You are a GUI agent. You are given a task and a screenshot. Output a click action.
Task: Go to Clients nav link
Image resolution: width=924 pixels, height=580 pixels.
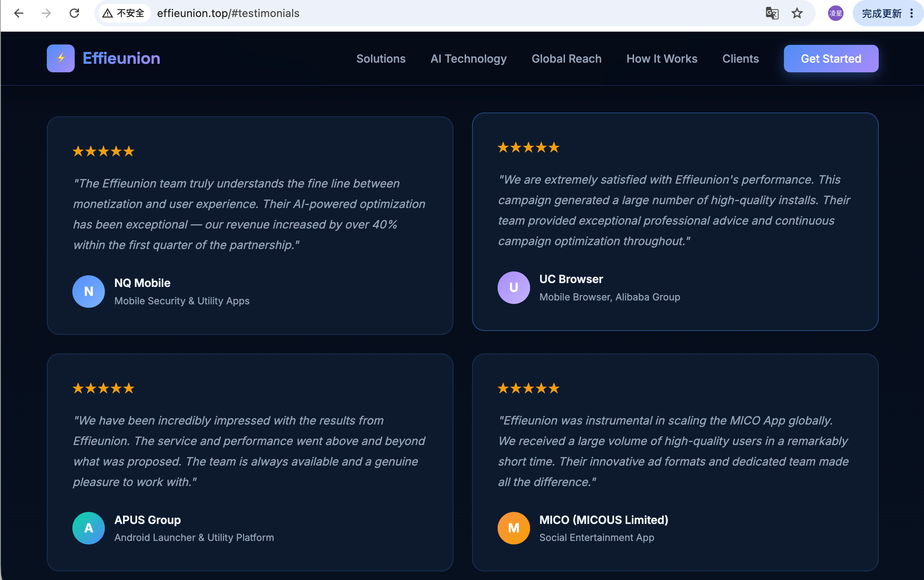tap(741, 59)
